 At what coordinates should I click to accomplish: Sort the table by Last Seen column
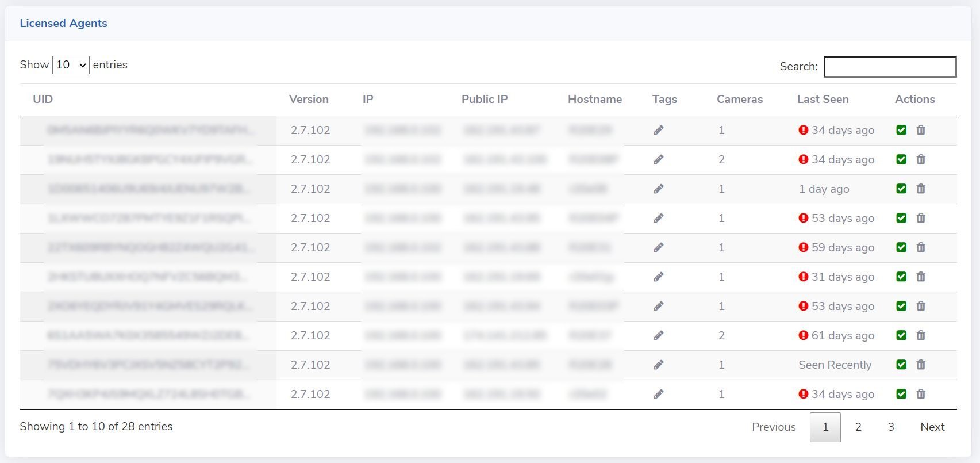(823, 99)
